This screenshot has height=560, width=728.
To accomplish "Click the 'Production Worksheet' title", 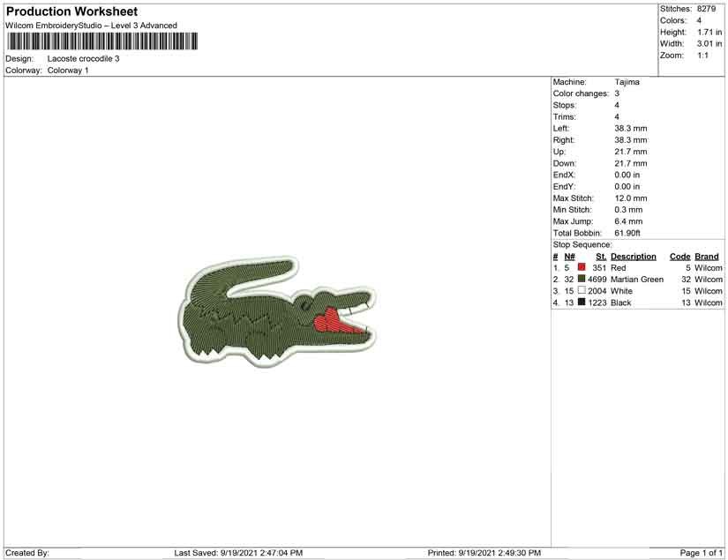I will click(72, 11).
